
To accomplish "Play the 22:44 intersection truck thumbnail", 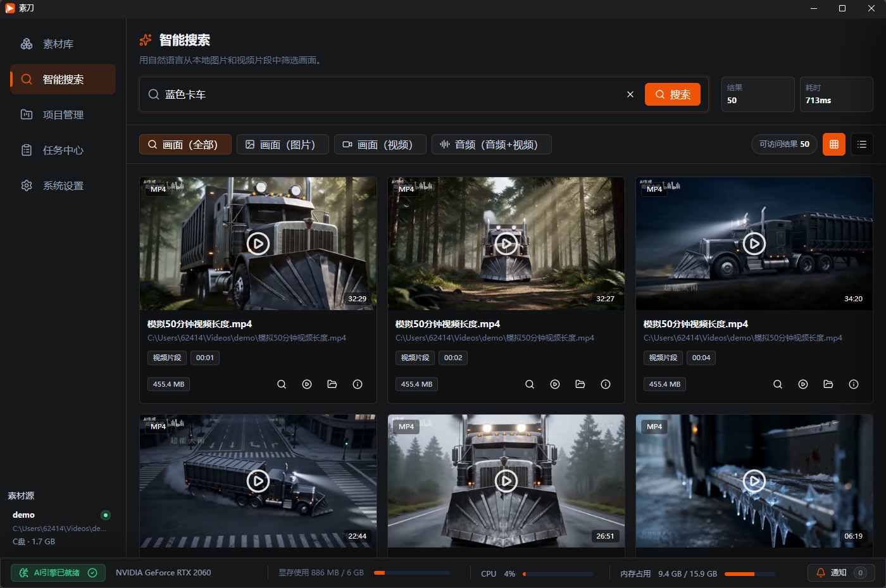I will tap(258, 481).
